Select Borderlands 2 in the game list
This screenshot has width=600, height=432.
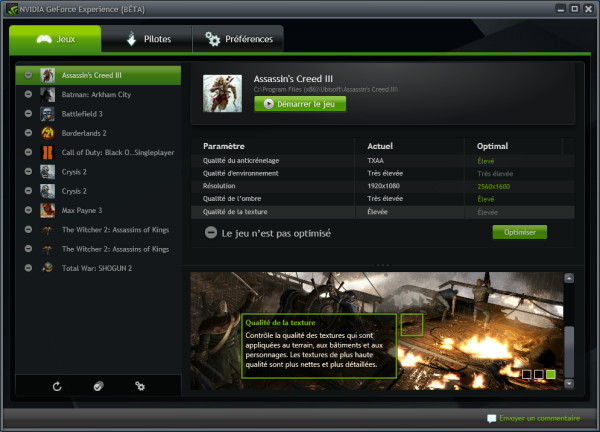coord(98,133)
